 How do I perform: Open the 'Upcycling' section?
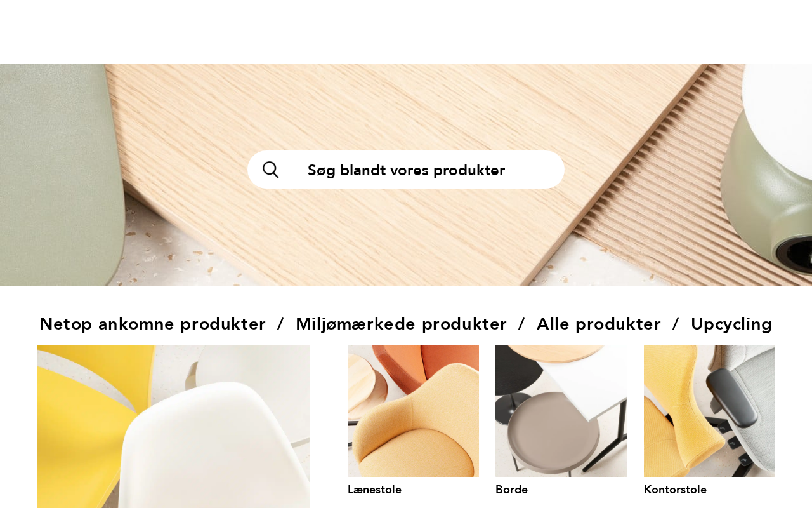tap(731, 324)
